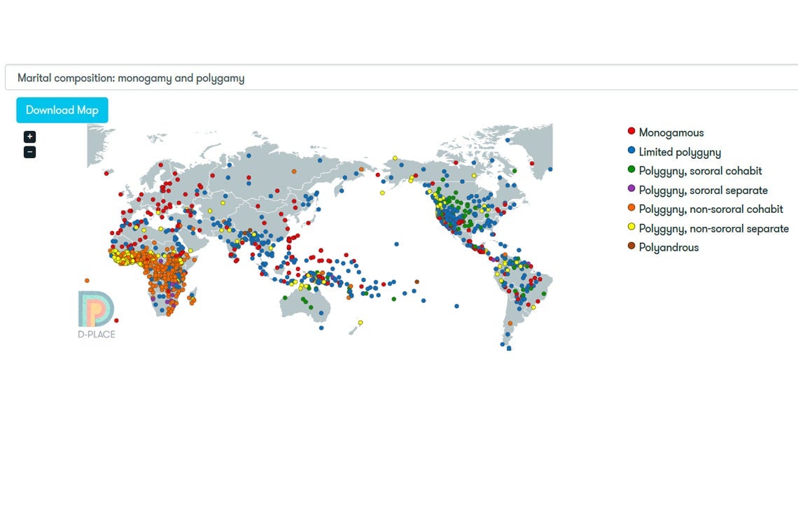Screen dimensions: 798x532
Task: Click the blue Limited polygyny legend dot
Action: tap(631, 150)
